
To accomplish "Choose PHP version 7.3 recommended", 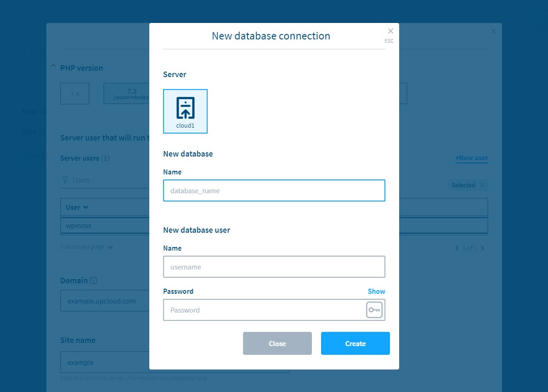I will pyautogui.click(x=126, y=94).
